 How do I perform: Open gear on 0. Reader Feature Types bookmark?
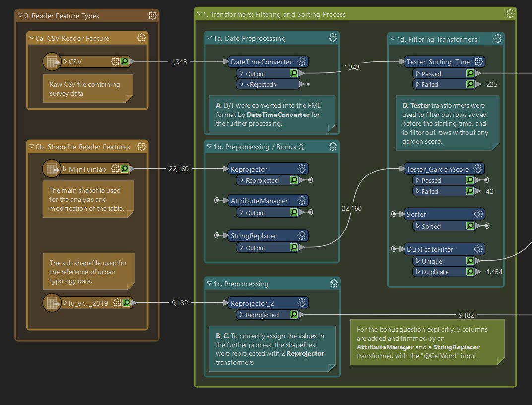click(152, 16)
